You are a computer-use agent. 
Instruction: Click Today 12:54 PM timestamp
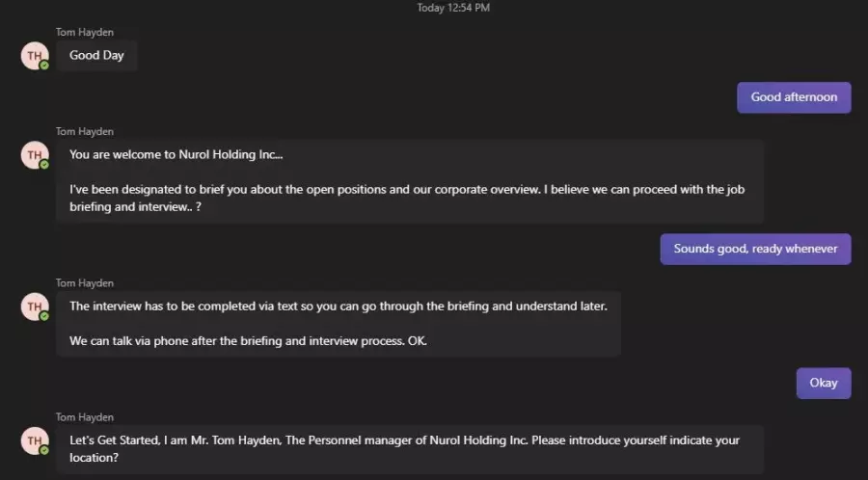pos(453,8)
